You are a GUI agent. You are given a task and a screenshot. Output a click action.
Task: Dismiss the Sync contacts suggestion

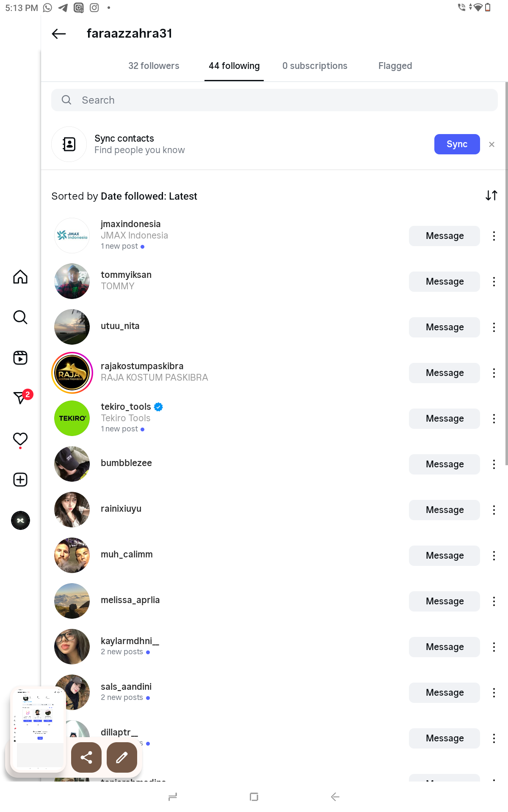point(491,145)
